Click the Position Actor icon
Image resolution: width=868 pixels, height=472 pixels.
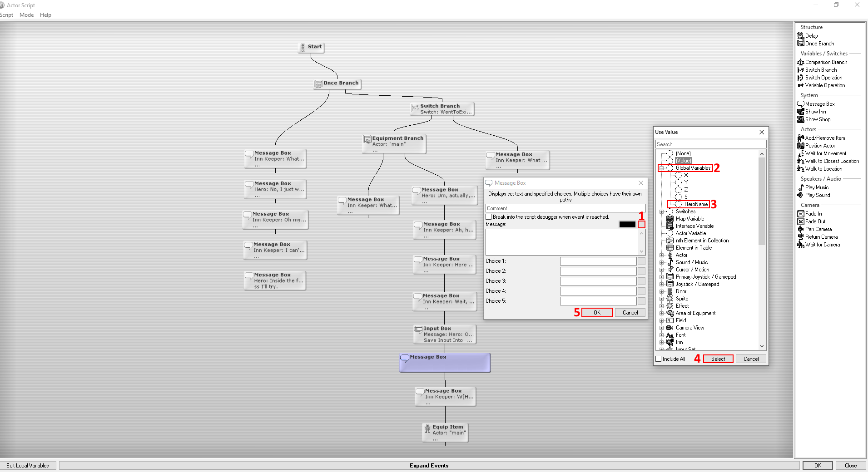coord(801,146)
